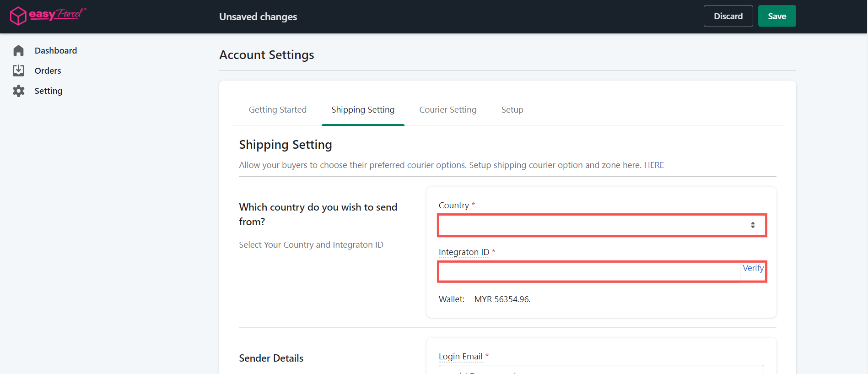Click the Integraton ID input field
Viewport: 868px width, 374px height.
click(x=589, y=272)
